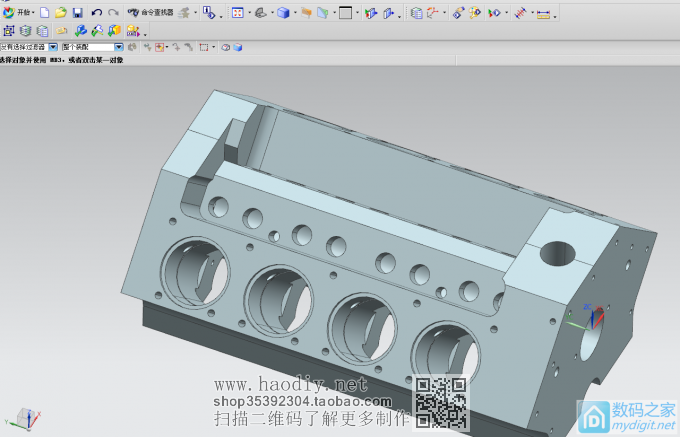Create a new file with the New icon
The image size is (680, 437).
click(x=44, y=12)
